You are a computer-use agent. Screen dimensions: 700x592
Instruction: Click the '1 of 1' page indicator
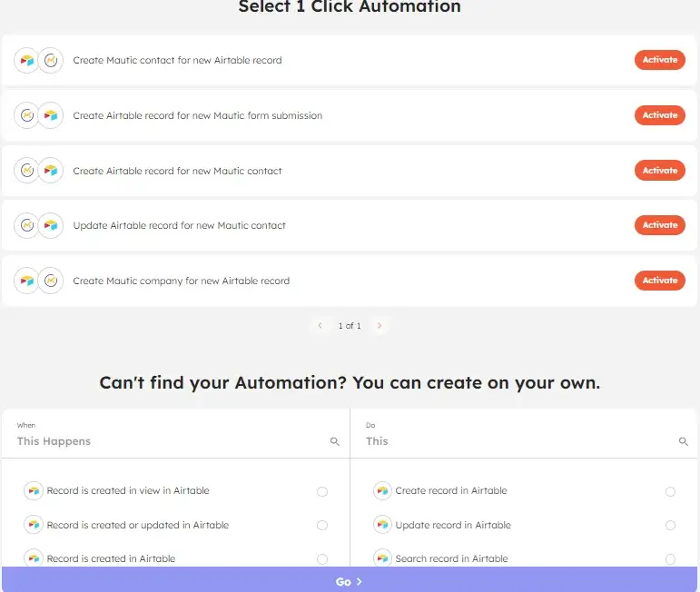pyautogui.click(x=350, y=326)
